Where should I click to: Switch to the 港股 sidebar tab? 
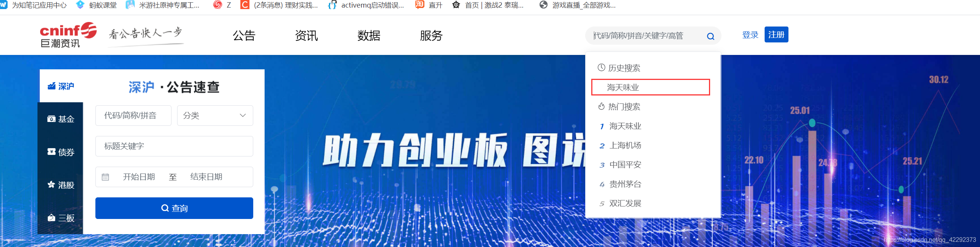[x=61, y=184]
